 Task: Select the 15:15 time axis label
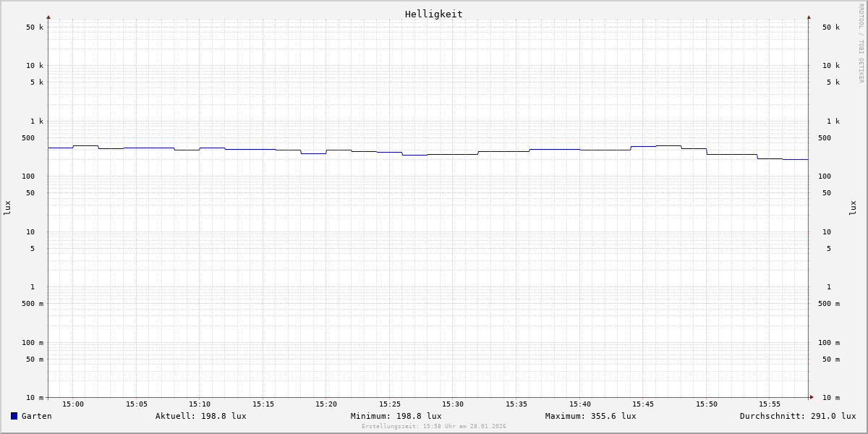[263, 404]
